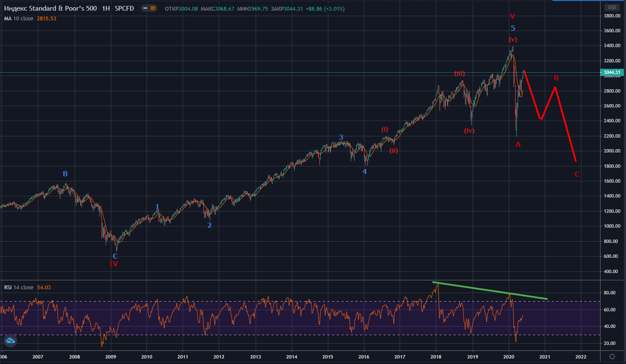
Task: Click the 1600.00 price axis label
Action: point(612,181)
